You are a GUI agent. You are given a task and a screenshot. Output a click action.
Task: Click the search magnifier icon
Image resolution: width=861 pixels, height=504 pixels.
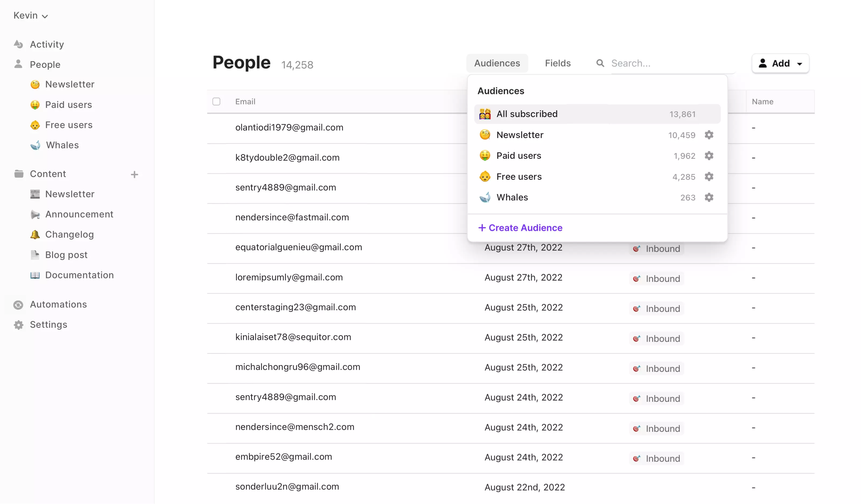(600, 63)
